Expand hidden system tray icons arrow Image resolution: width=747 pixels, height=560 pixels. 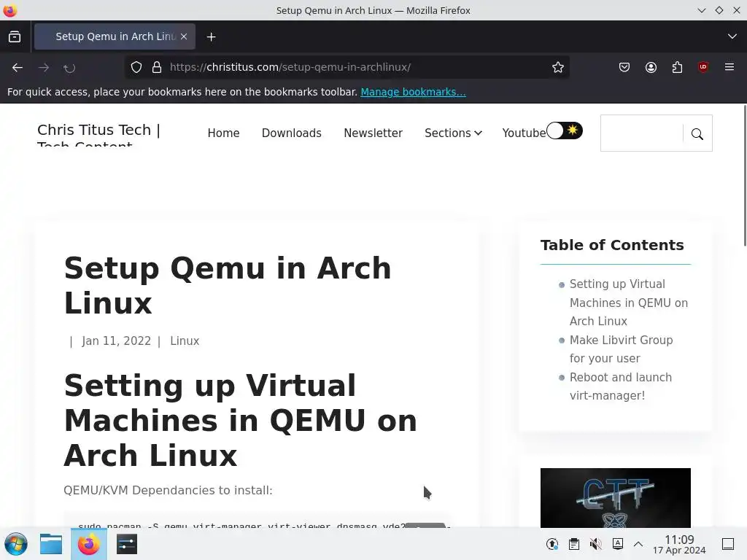pos(638,544)
